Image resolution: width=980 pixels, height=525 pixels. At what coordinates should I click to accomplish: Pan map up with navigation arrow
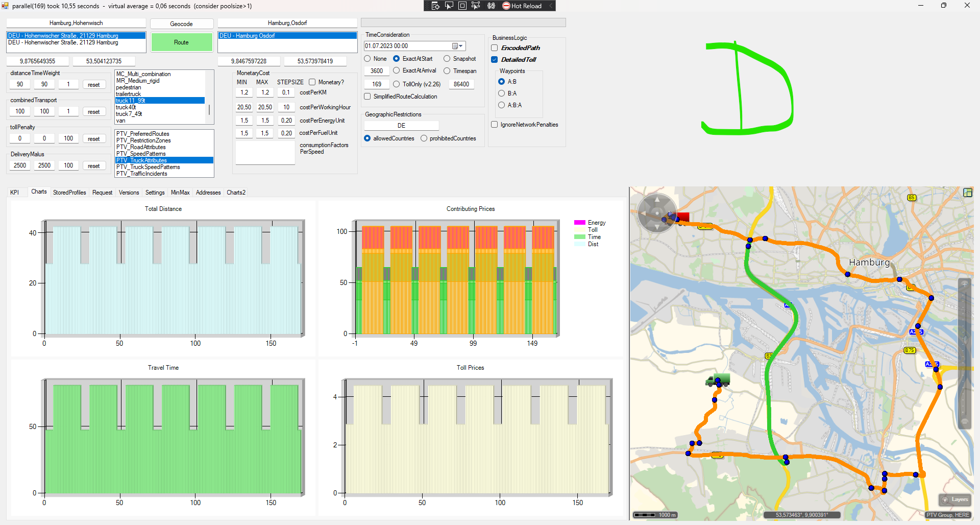point(657,199)
